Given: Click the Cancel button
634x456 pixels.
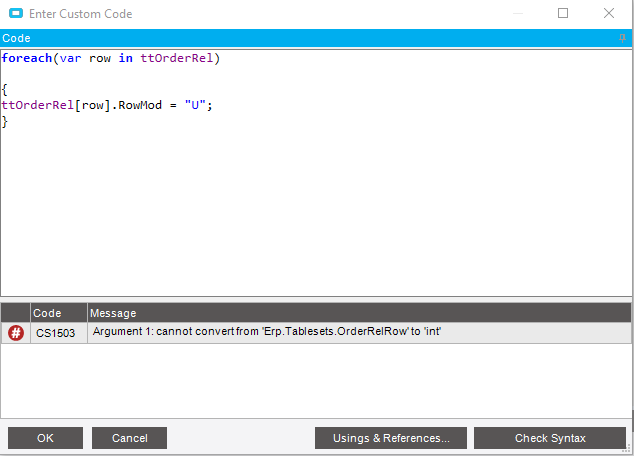Looking at the screenshot, I should tap(129, 438).
